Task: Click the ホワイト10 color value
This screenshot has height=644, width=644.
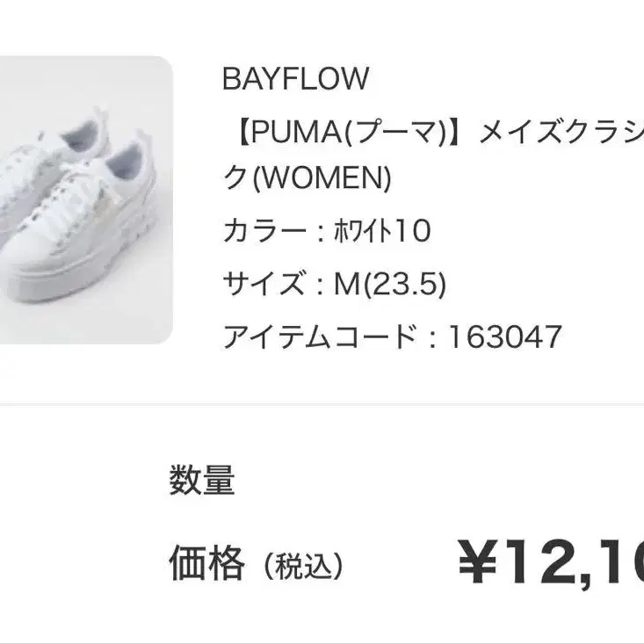Action: [x=381, y=232]
